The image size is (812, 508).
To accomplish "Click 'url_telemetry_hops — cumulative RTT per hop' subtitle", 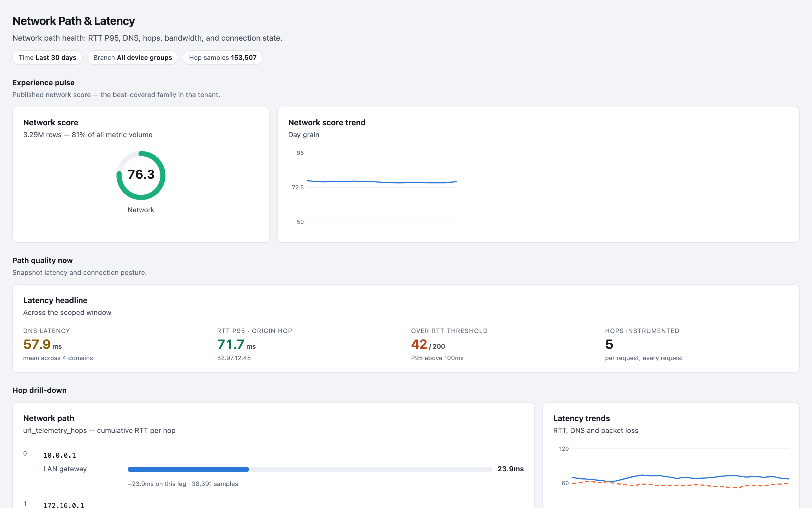I will 99,430.
